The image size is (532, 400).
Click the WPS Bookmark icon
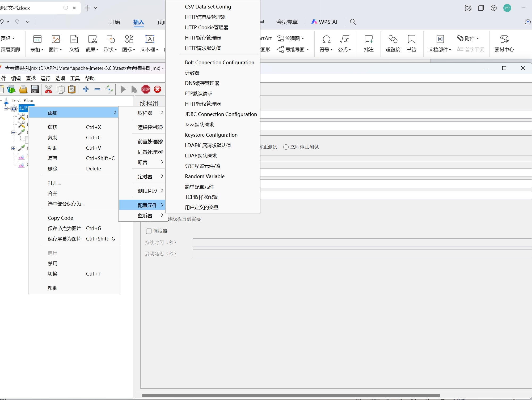click(411, 43)
